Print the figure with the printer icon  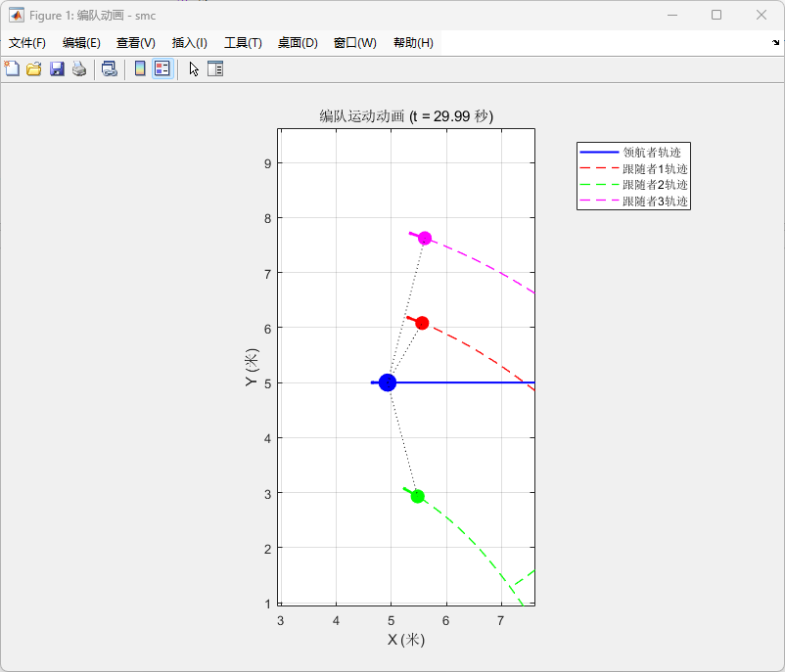click(79, 68)
